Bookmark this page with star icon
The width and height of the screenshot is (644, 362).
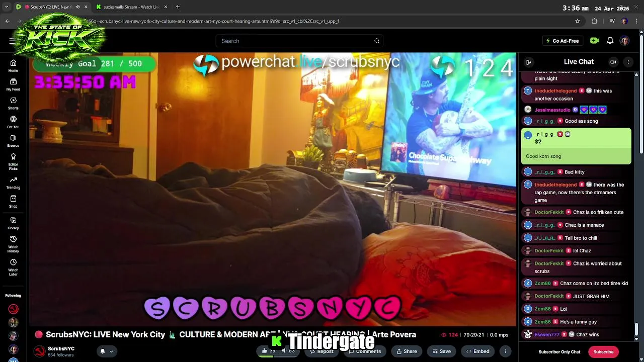pyautogui.click(x=578, y=21)
